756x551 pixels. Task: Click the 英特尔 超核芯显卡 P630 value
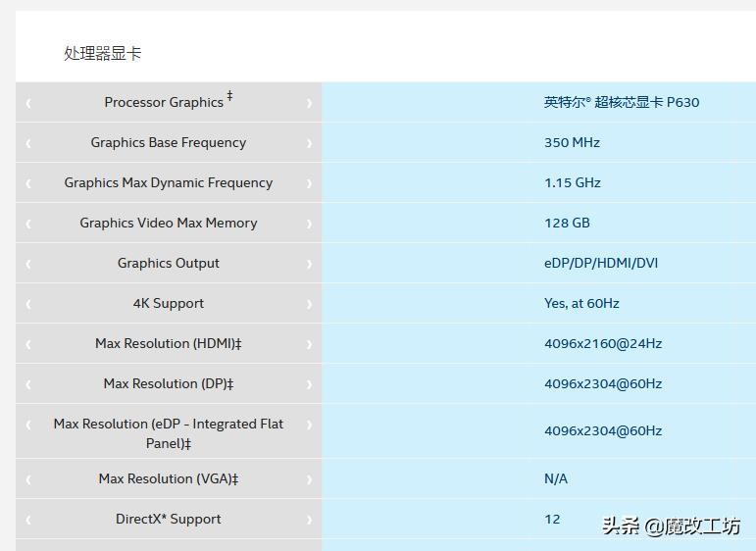(x=621, y=102)
